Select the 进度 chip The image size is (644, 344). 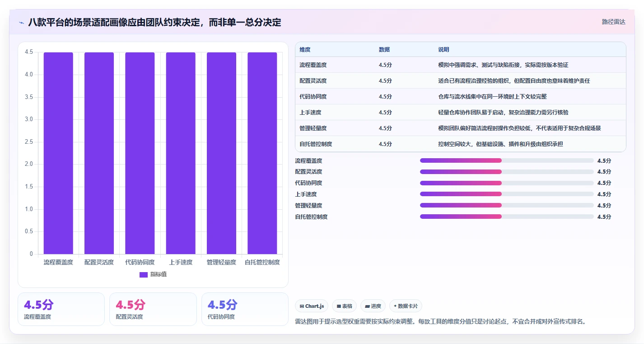pos(373,306)
